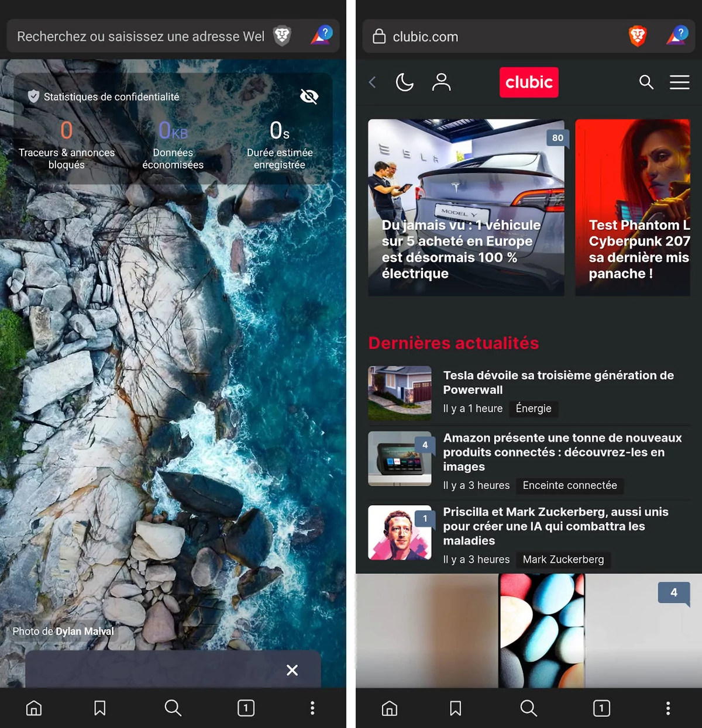Open three-dot menu on clubic screen
Image resolution: width=702 pixels, height=728 pixels.
tap(668, 708)
